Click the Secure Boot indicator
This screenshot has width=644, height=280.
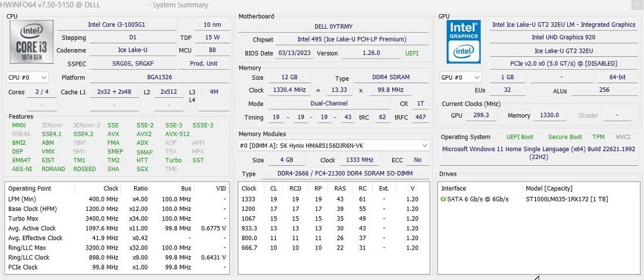point(565,137)
